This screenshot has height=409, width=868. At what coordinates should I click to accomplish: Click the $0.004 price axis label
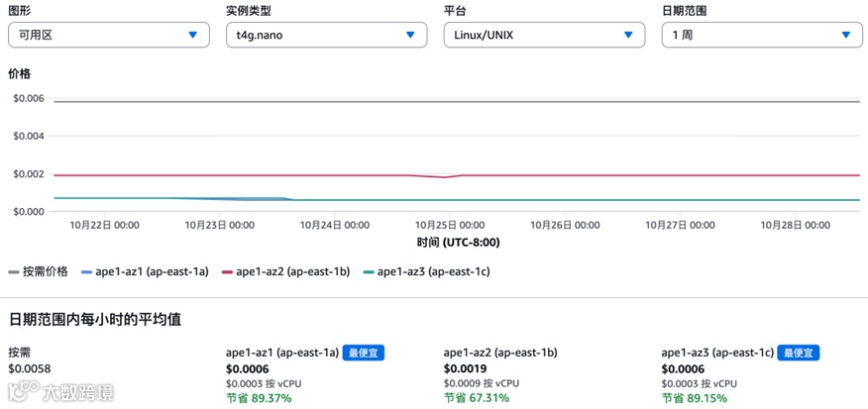click(28, 136)
